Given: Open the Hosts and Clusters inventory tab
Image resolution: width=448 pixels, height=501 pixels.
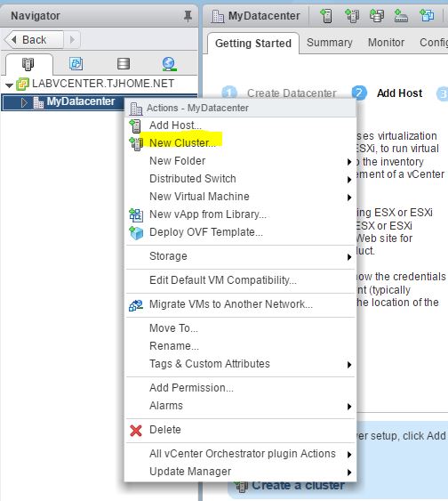Looking at the screenshot, I should 28,64.
